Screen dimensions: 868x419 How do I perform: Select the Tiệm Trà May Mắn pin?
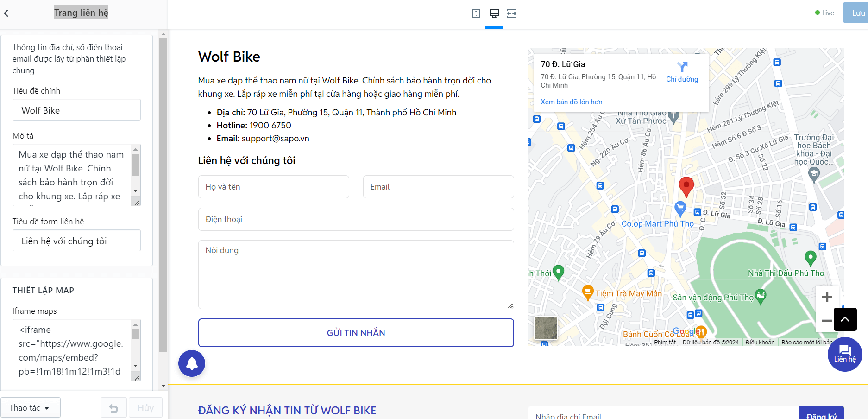[588, 292]
